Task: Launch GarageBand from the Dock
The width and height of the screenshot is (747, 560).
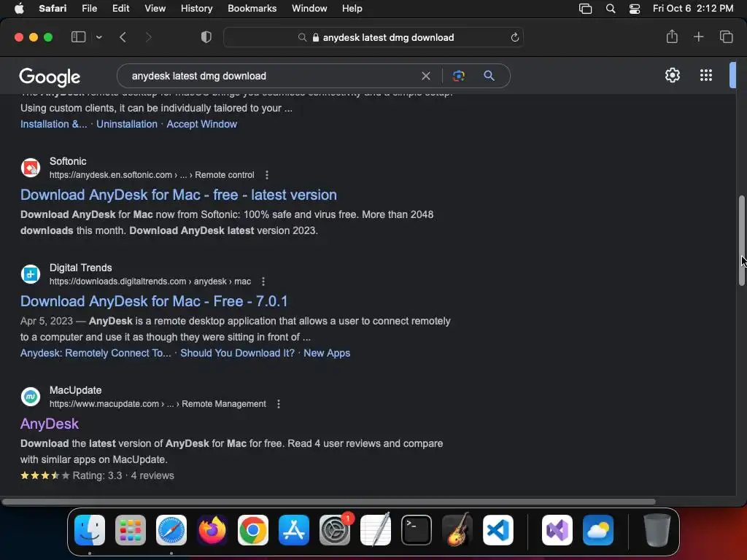Action: click(457, 530)
